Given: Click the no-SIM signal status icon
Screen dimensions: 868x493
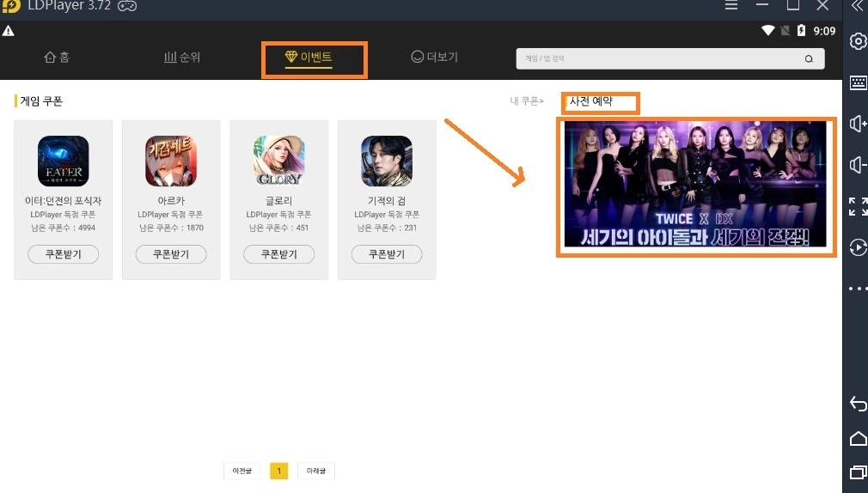Looking at the screenshot, I should click(785, 30).
